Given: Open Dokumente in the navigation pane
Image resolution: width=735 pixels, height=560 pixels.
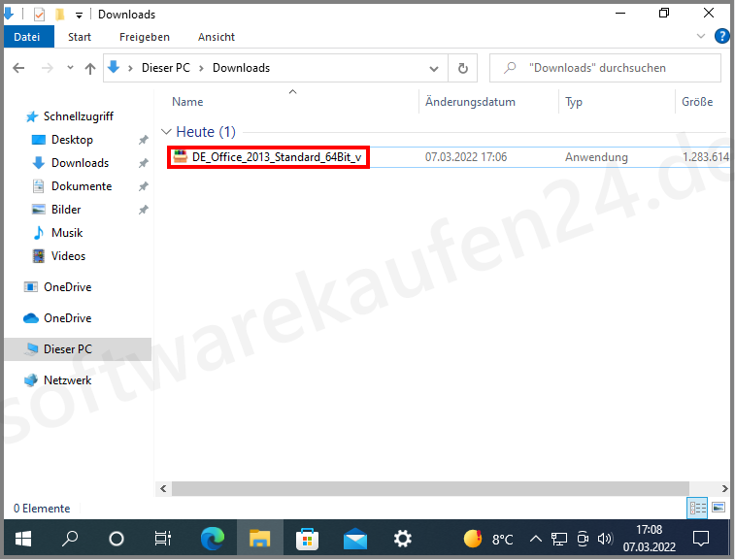Looking at the screenshot, I should coord(82,186).
